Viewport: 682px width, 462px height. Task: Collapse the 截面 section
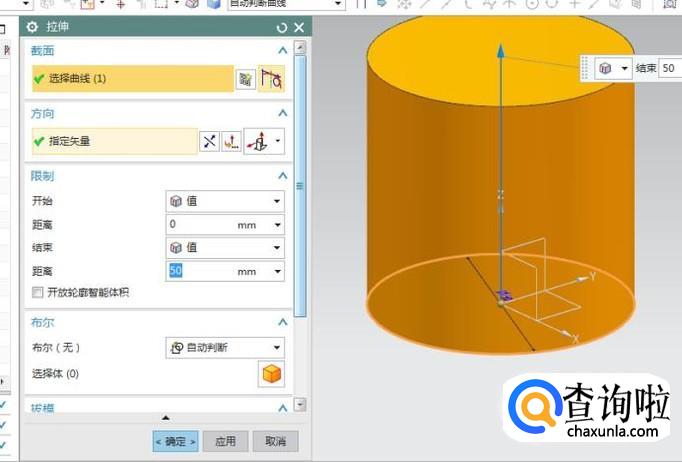click(282, 50)
